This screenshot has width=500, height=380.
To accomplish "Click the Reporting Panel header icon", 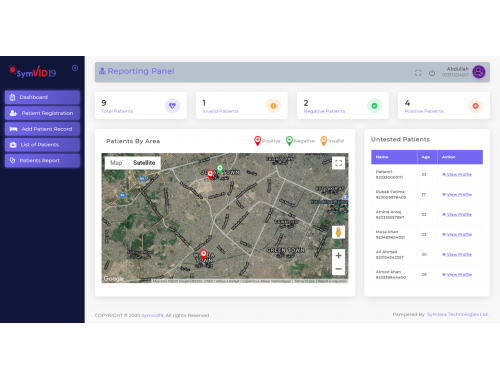I will pos(102,71).
